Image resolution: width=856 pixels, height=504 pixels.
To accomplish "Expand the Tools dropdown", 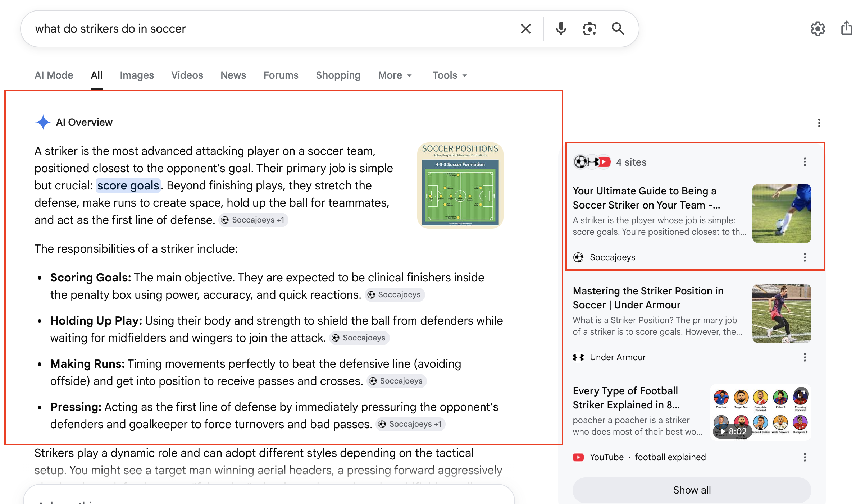I will point(450,75).
